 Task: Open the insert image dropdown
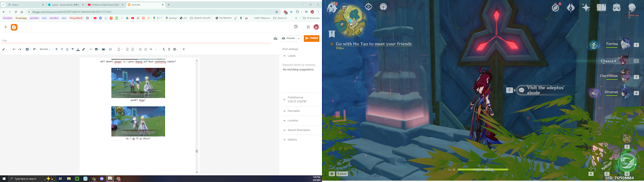pyautogui.click(x=97, y=49)
